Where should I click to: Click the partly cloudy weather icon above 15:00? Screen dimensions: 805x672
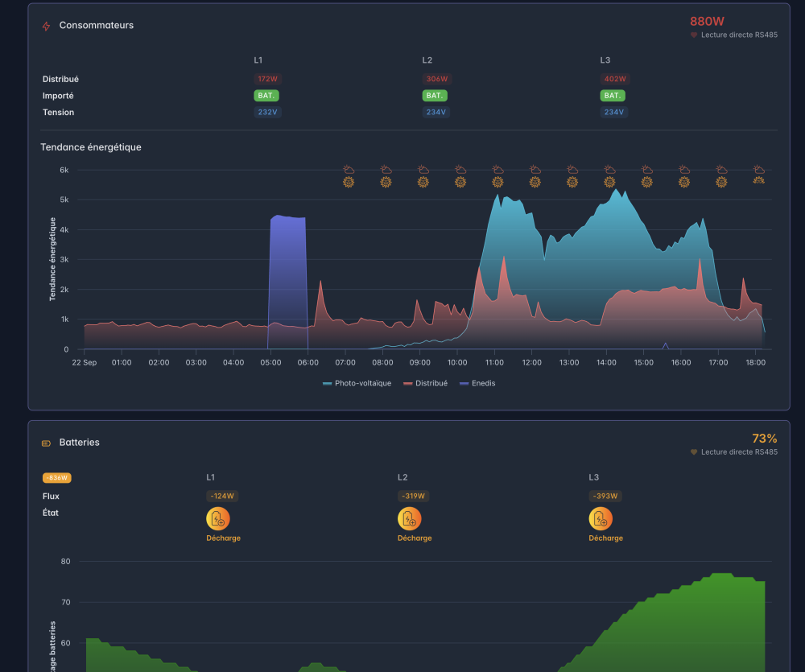(647, 170)
